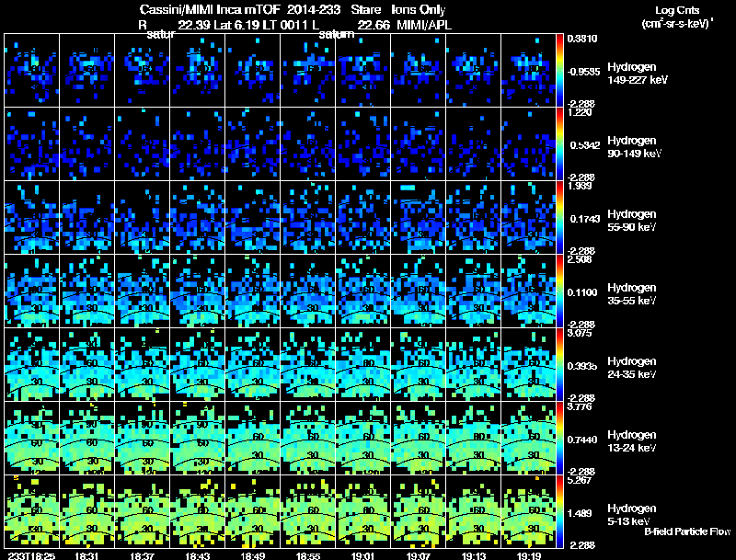736x560 pixels.
Task: Click the Hydrogen 149-227 keV panel at 18:25
Action: coord(32,71)
